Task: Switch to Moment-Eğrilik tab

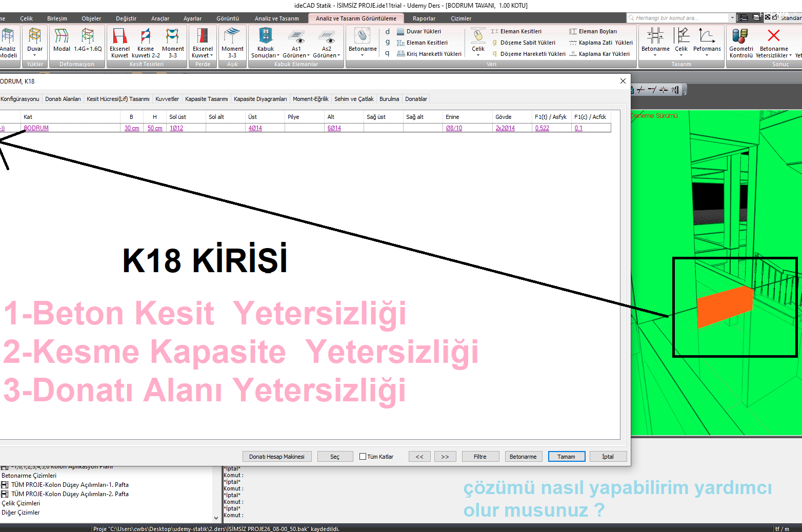Action: click(311, 99)
